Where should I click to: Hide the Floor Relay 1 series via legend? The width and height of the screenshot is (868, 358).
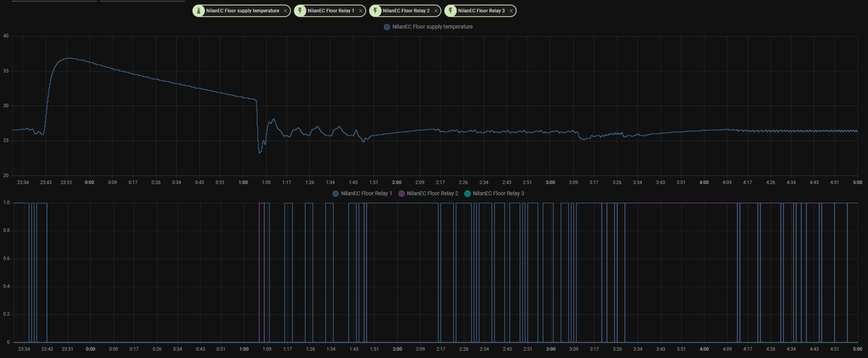pyautogui.click(x=366, y=193)
